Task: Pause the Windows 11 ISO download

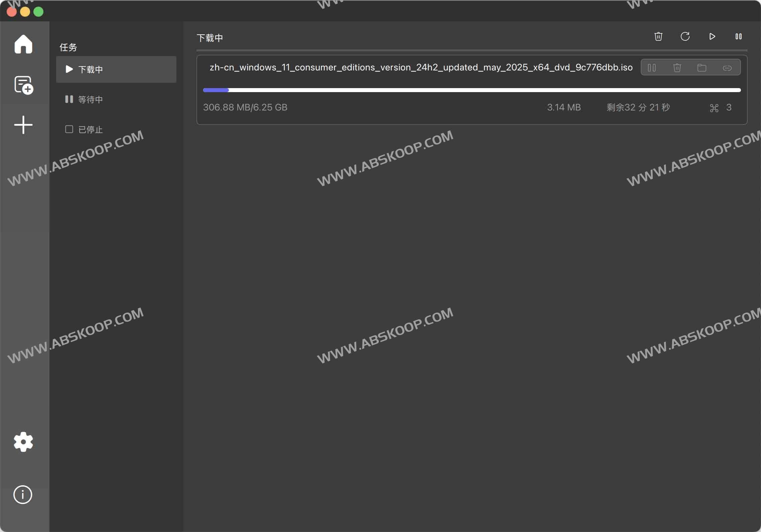Action: [x=652, y=68]
